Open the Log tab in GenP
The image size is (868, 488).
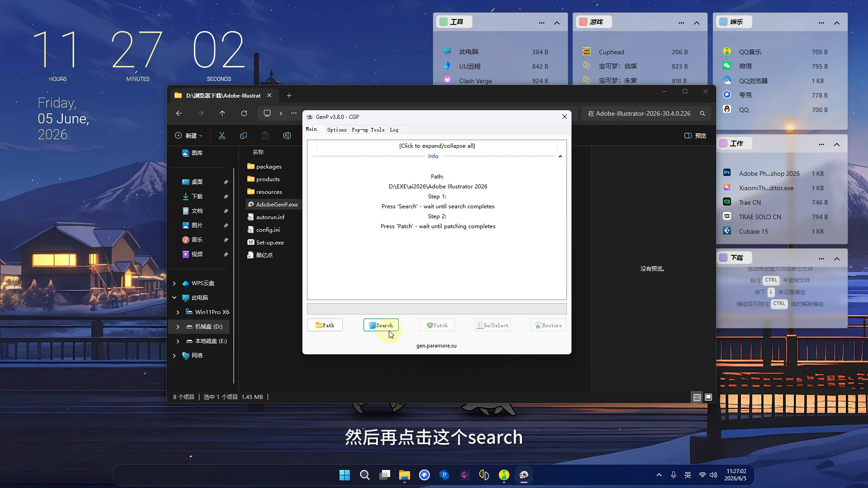(x=394, y=130)
